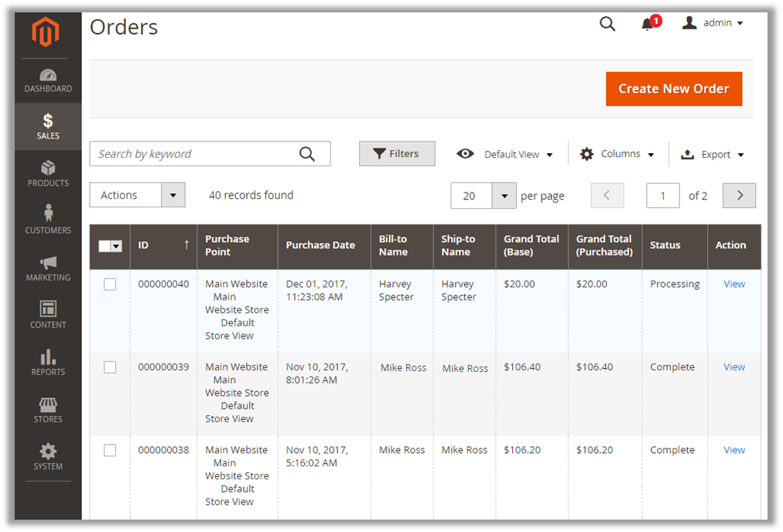
Task: Expand the Actions dropdown
Action: [x=137, y=195]
